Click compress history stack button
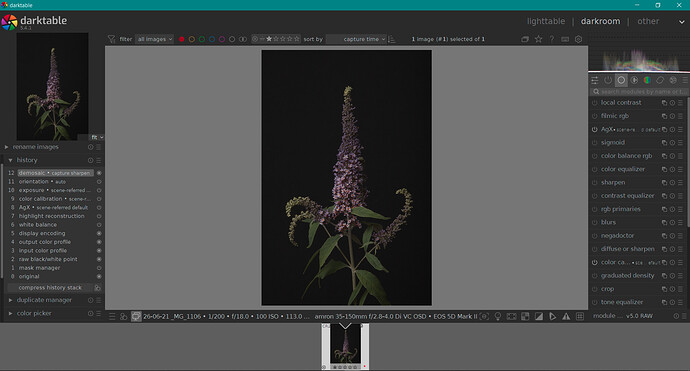Image resolution: width=690 pixels, height=371 pixels. click(50, 288)
